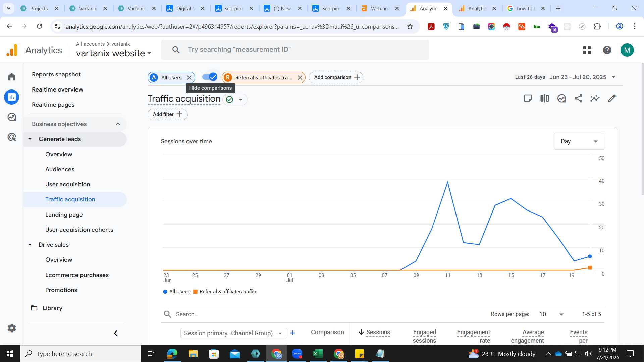Open the Insights sparkline icon

point(595,98)
